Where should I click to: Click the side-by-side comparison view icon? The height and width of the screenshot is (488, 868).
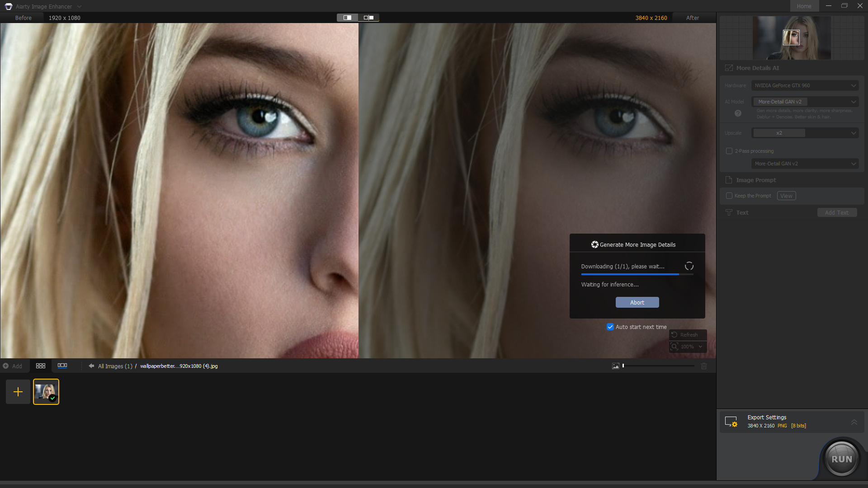tap(368, 17)
